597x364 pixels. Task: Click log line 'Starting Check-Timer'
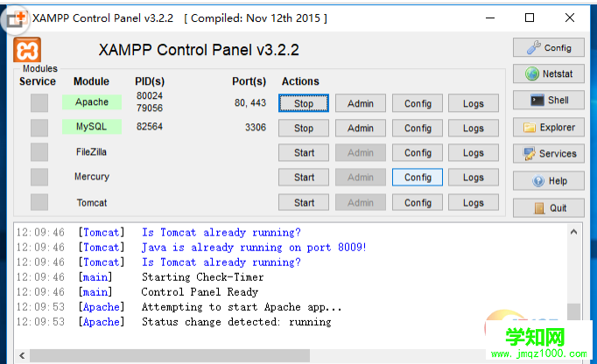tap(202, 277)
